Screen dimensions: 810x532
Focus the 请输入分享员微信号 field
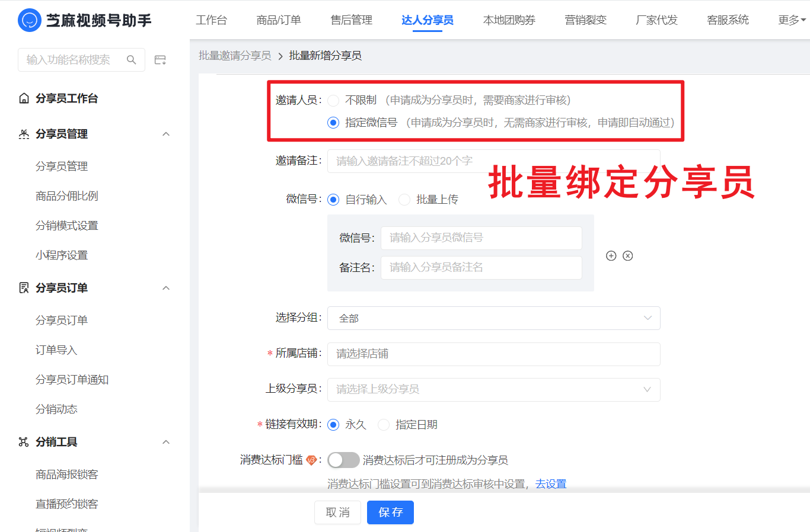click(481, 238)
